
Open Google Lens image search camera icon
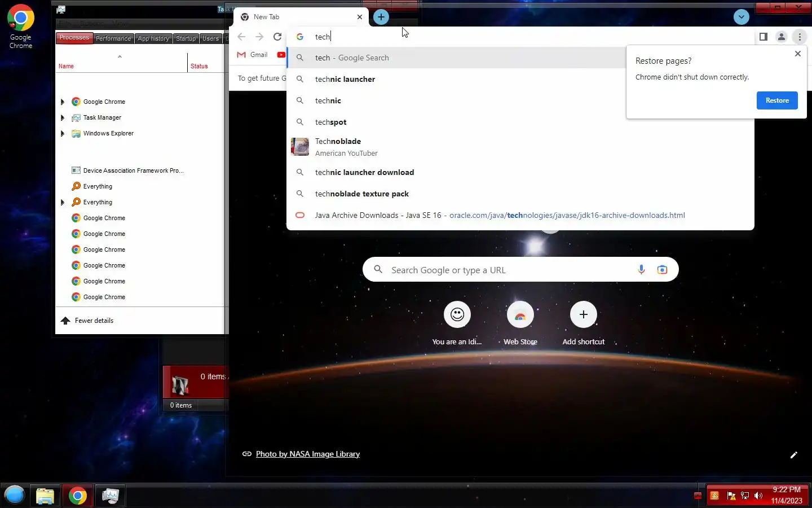pyautogui.click(x=662, y=270)
